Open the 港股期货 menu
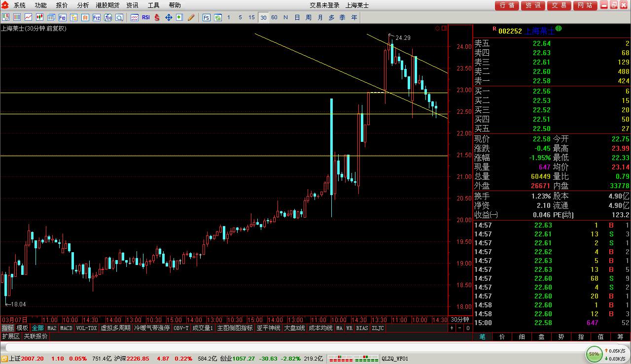 tap(107, 5)
